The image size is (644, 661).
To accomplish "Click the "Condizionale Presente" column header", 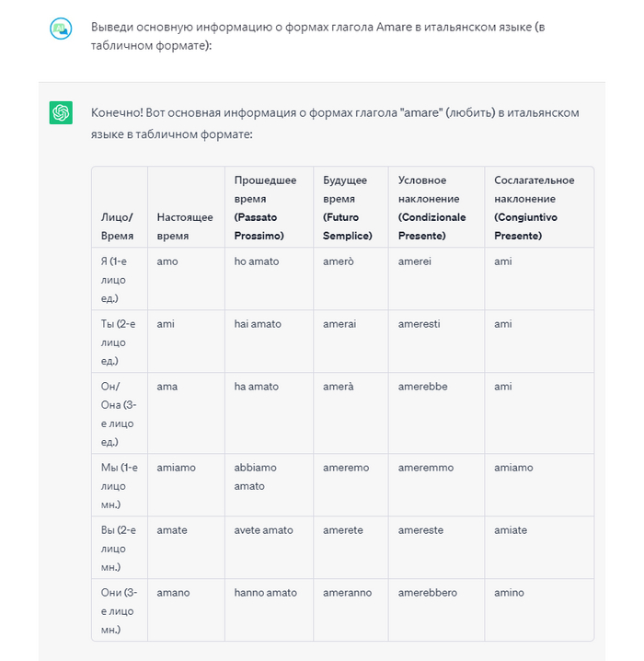I will 431,208.
